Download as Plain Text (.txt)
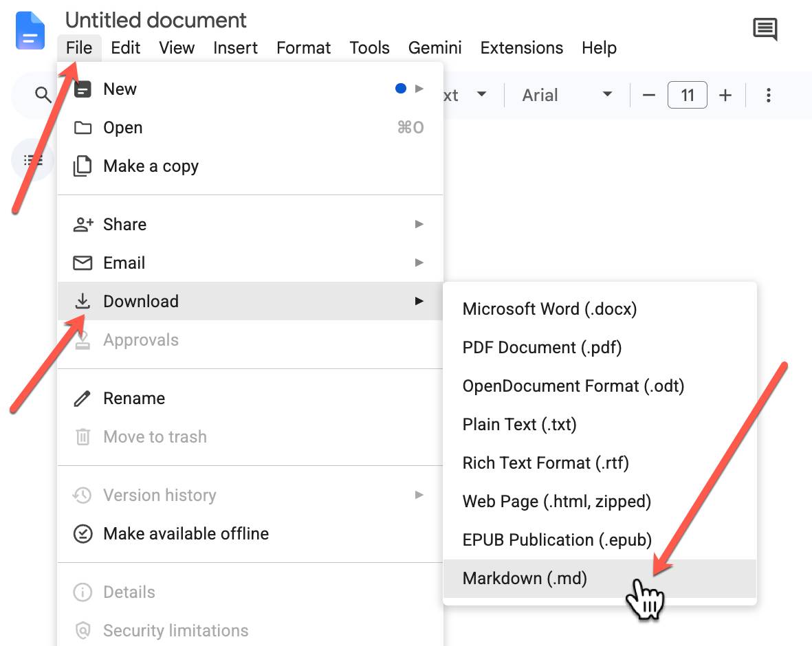The width and height of the screenshot is (812, 646). click(x=600, y=425)
